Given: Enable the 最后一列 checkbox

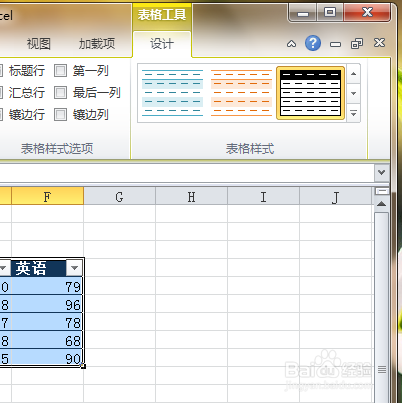Looking at the screenshot, I should pyautogui.click(x=60, y=93).
